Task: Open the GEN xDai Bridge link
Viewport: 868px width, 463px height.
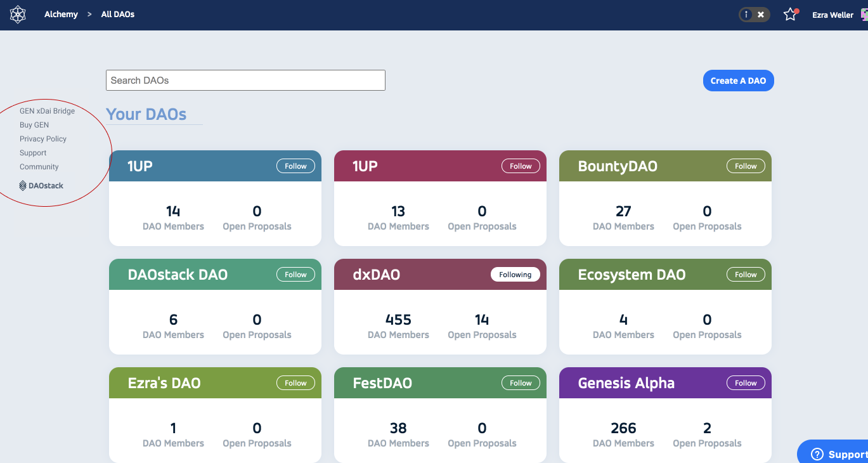Action: point(47,110)
